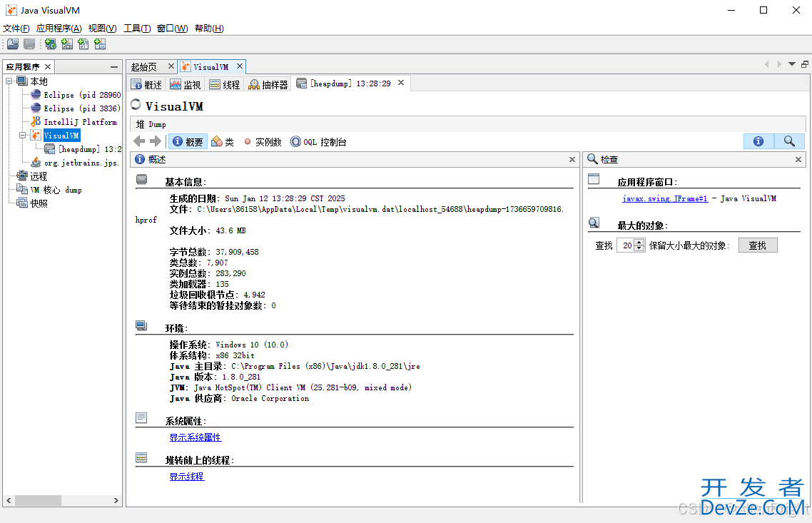Click the 系统属性 section icon

pos(141,418)
